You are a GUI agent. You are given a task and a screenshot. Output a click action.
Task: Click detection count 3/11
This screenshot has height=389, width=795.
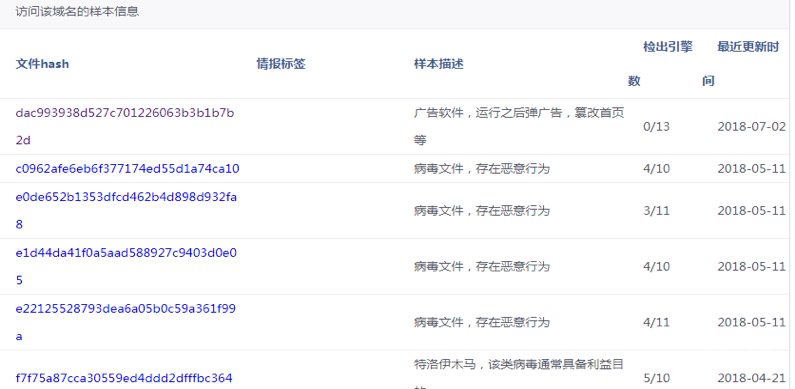(x=657, y=210)
